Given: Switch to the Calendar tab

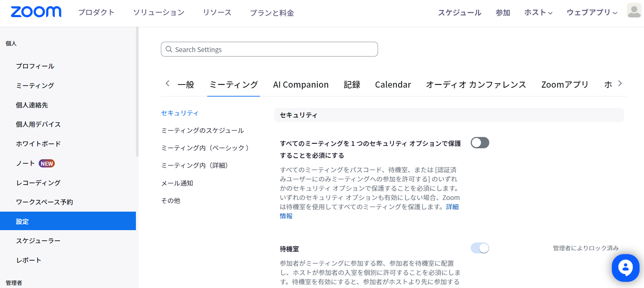Looking at the screenshot, I should click(x=393, y=85).
